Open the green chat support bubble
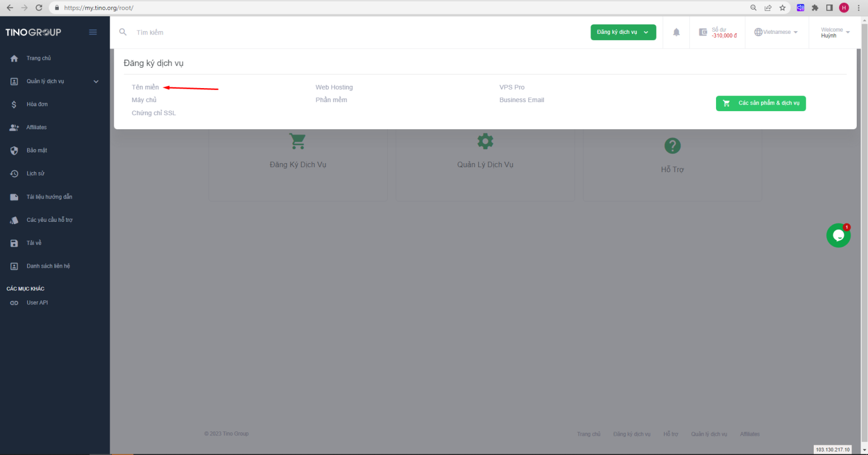This screenshot has width=868, height=455. [838, 235]
